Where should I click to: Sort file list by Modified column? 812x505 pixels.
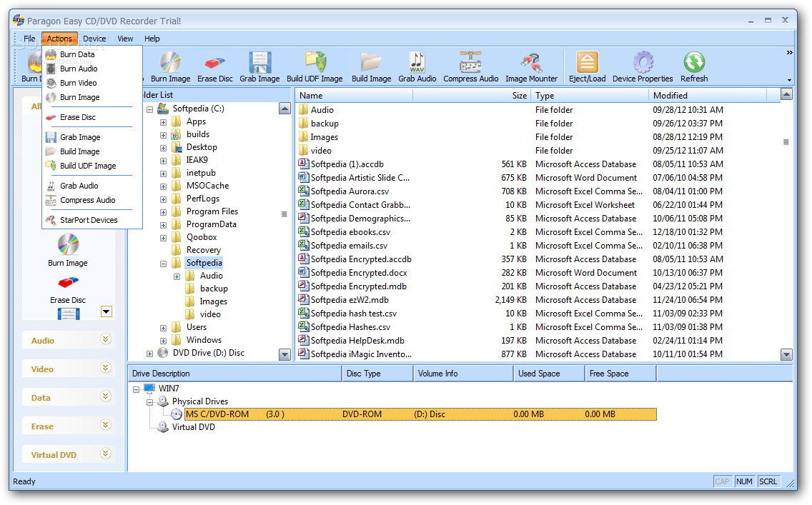(x=708, y=96)
